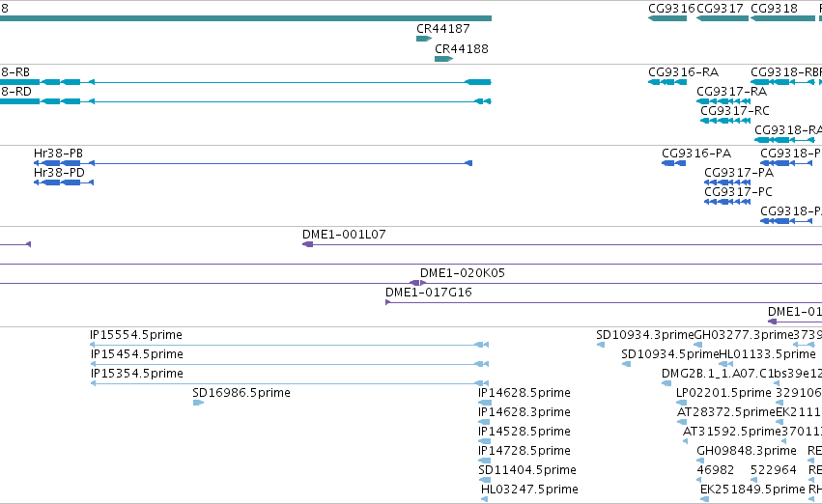Click the CR44187 gene arrow glyph
This screenshot has width=822, height=504.
tap(424, 39)
